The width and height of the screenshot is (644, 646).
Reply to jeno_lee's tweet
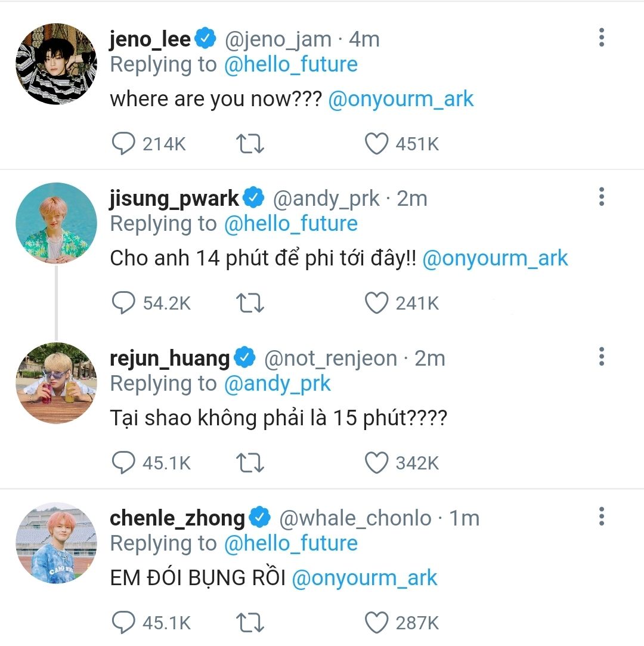(x=123, y=144)
